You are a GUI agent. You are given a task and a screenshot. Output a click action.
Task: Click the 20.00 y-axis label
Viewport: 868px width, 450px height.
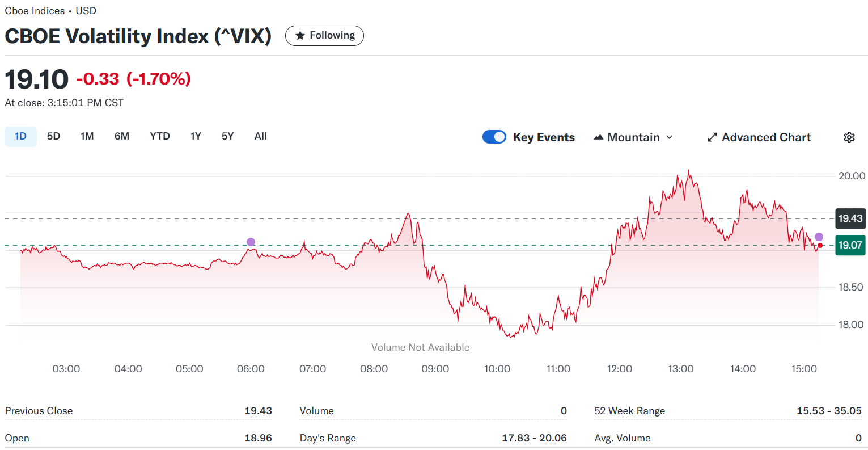[852, 176]
